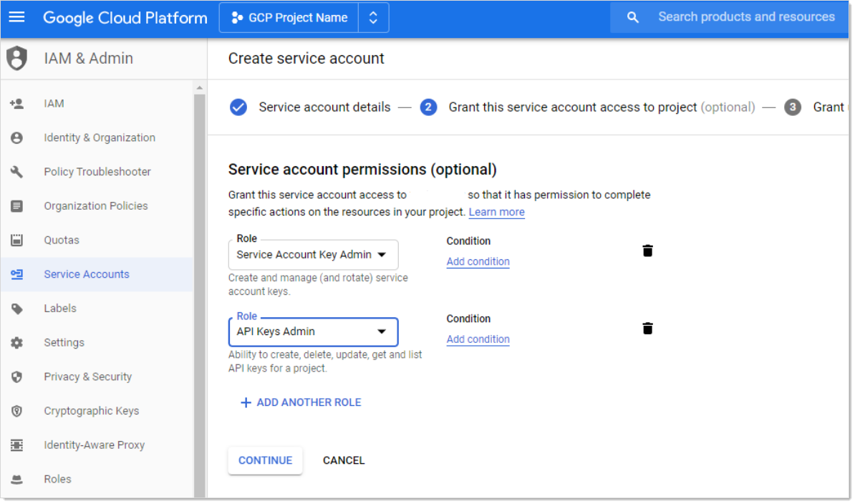Delete the Service Account Key Admin role

coord(647,251)
